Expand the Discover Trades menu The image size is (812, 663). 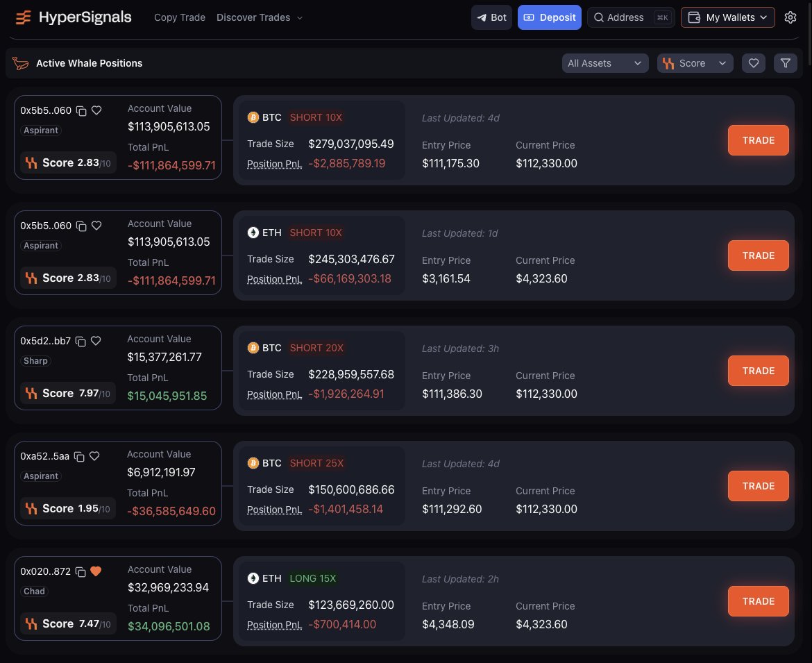click(x=260, y=17)
